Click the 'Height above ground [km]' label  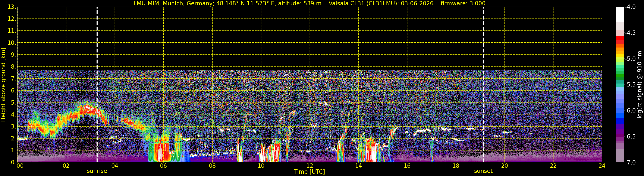tap(3, 85)
